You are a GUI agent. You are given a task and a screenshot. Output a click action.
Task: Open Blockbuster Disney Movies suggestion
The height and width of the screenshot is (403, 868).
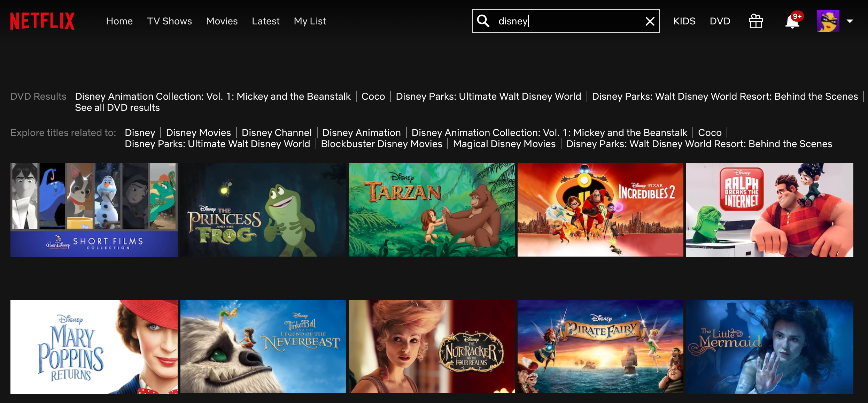point(381,144)
